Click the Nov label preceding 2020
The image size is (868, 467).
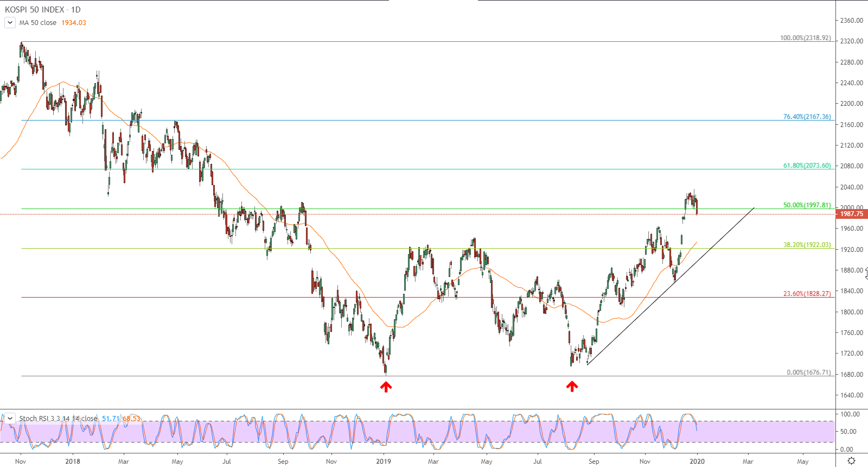click(x=645, y=462)
